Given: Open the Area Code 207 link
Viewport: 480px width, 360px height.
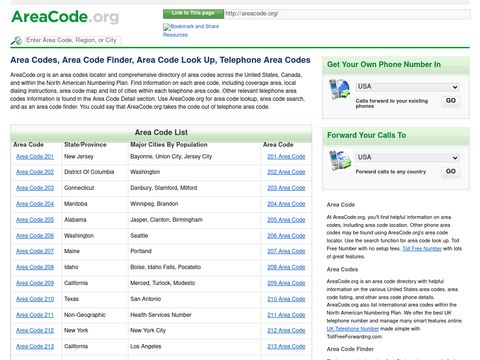Looking at the screenshot, I should click(x=35, y=251).
